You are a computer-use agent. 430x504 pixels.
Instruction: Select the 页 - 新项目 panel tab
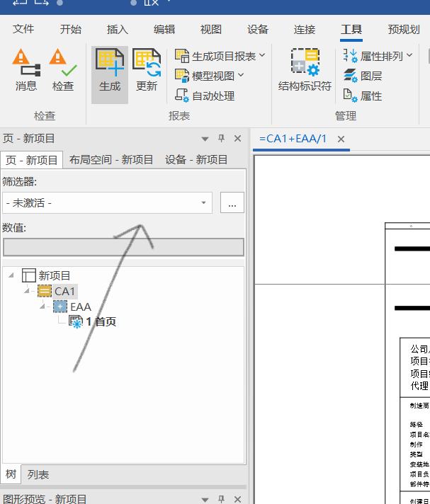click(x=31, y=160)
